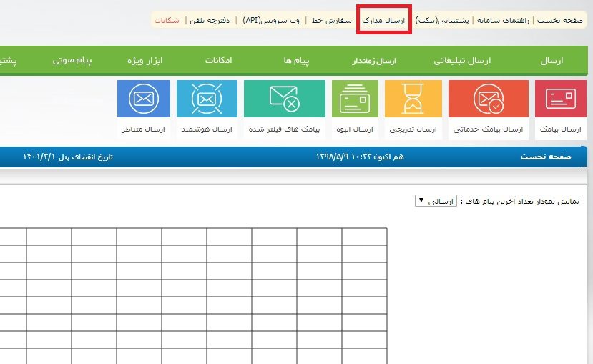
Task: Open the ارسالی chart type dropdown
Action: [436, 201]
